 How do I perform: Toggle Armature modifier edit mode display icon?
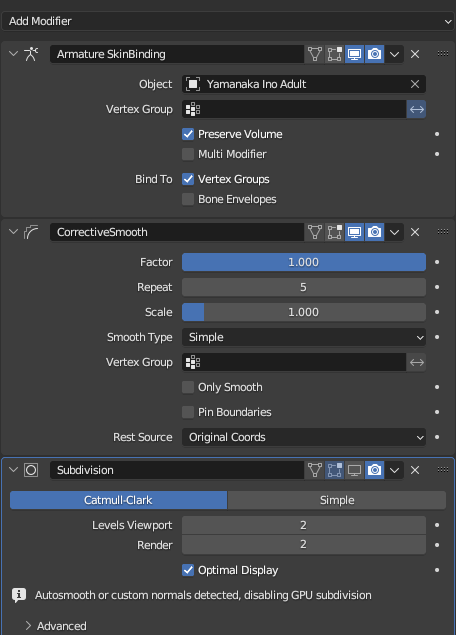pyautogui.click(x=335, y=54)
